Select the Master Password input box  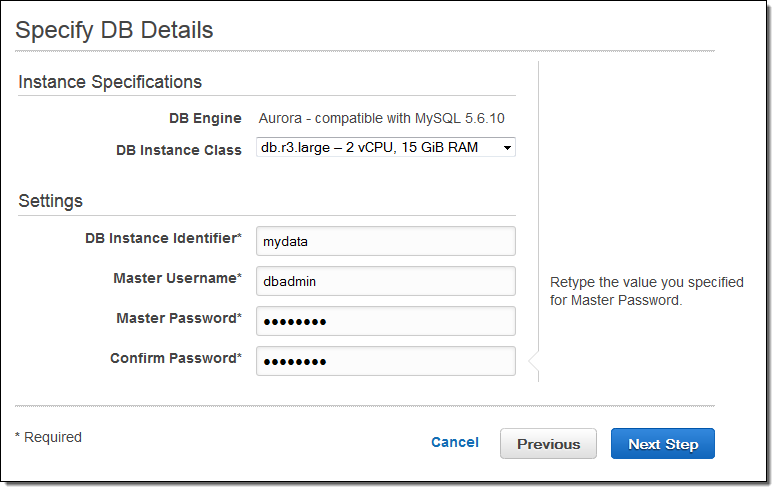coord(385,321)
